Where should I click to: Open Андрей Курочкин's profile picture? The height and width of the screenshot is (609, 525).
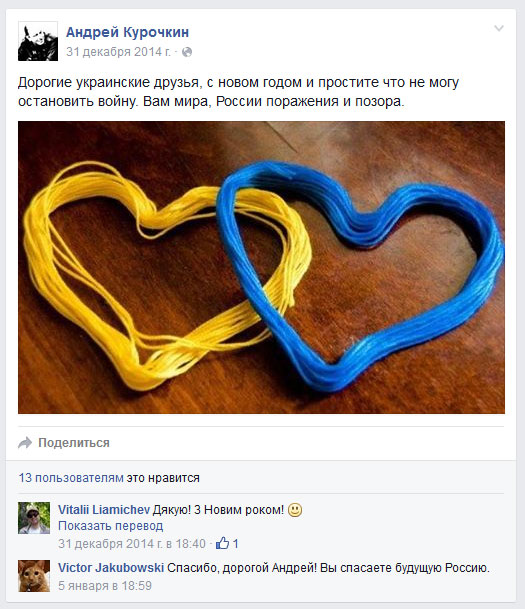pyautogui.click(x=38, y=41)
